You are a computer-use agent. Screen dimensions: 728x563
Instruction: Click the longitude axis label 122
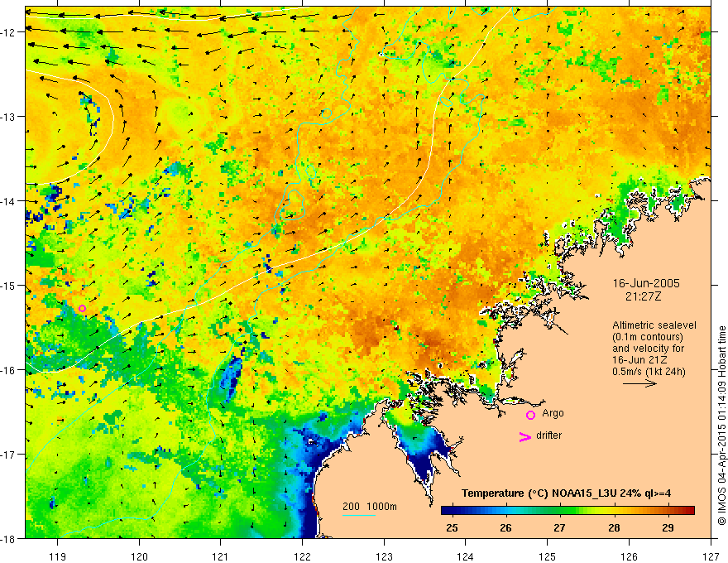click(x=302, y=556)
